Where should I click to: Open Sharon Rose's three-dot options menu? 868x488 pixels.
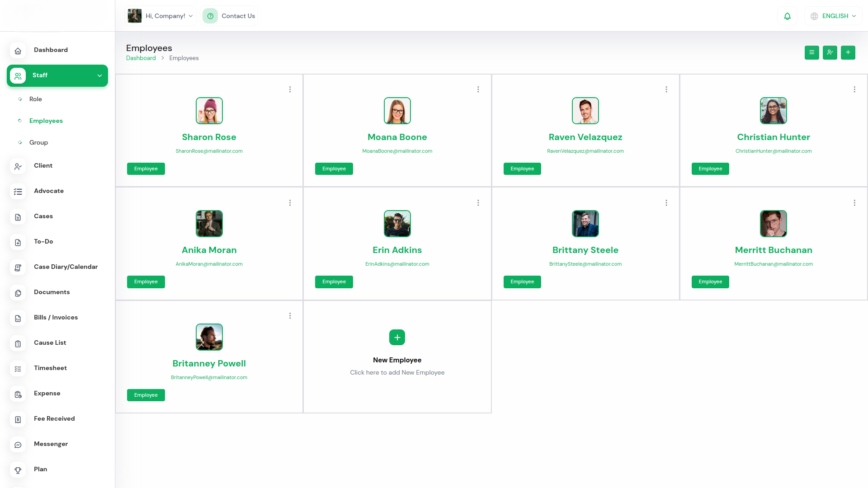pos(290,89)
